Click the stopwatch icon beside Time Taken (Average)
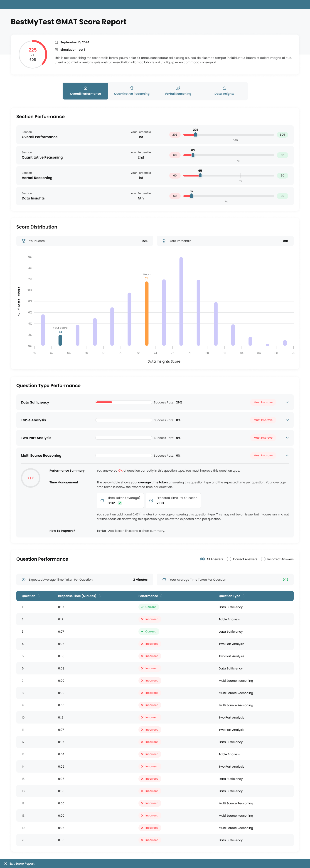 click(x=102, y=501)
